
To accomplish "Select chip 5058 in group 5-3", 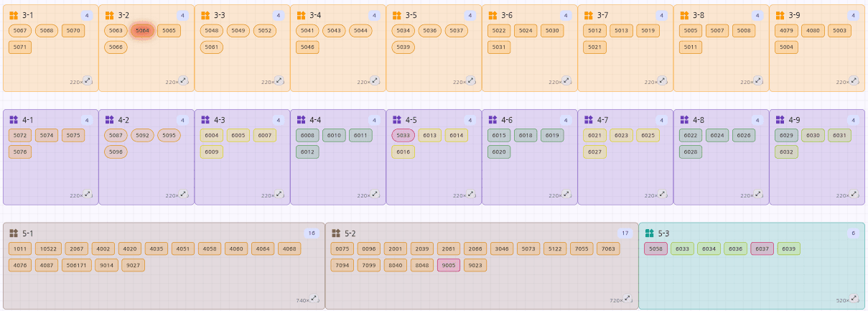I will pos(655,249).
